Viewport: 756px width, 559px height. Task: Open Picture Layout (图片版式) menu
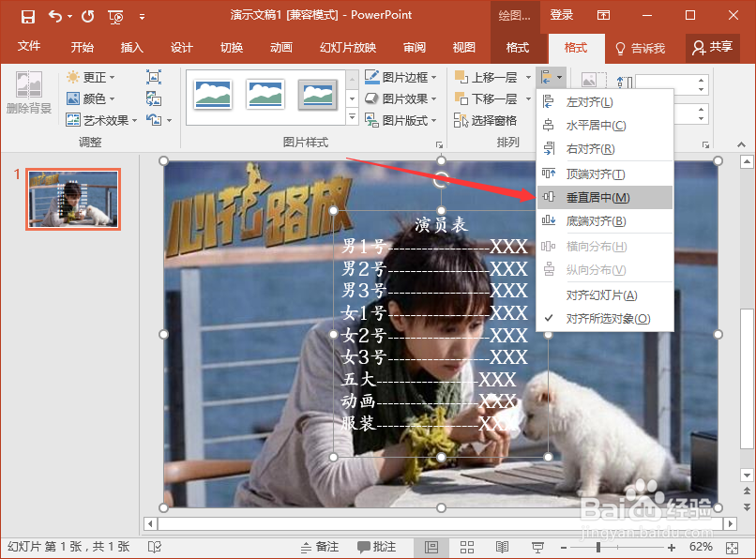(x=401, y=120)
